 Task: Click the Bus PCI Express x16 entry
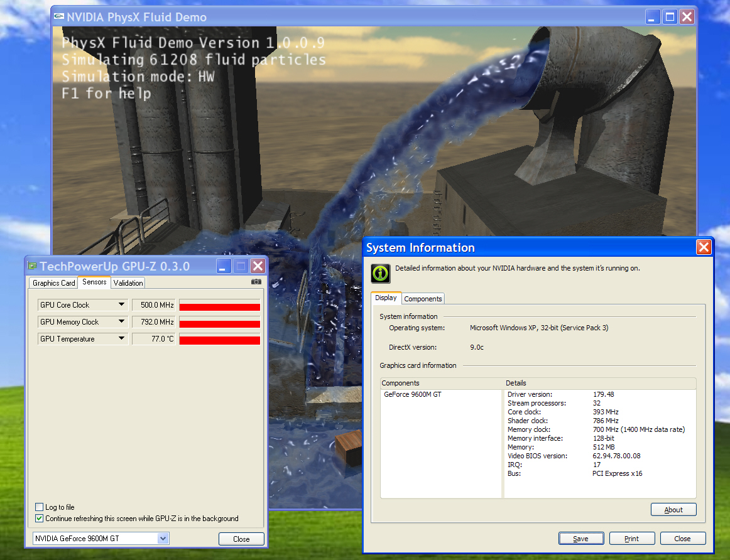click(575, 474)
